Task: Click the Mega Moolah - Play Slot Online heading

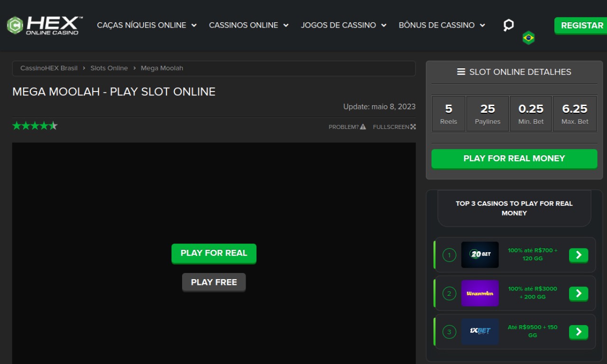Action: click(x=114, y=92)
